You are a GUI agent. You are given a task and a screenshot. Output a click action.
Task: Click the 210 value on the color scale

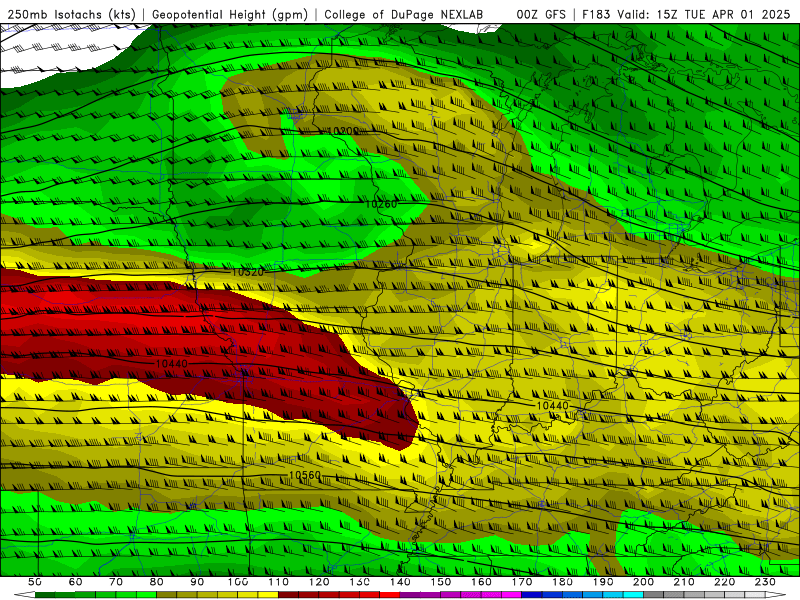pos(684,582)
